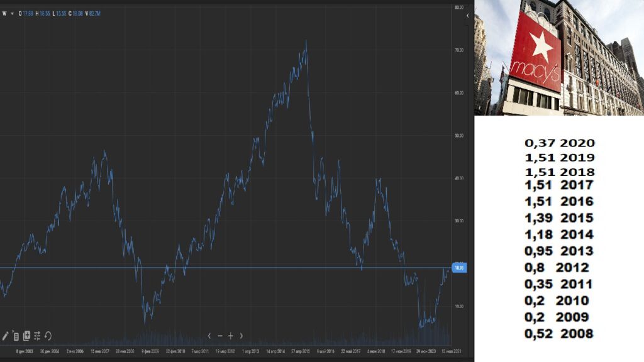Click the 50.00 level on price axis

[x=458, y=135]
